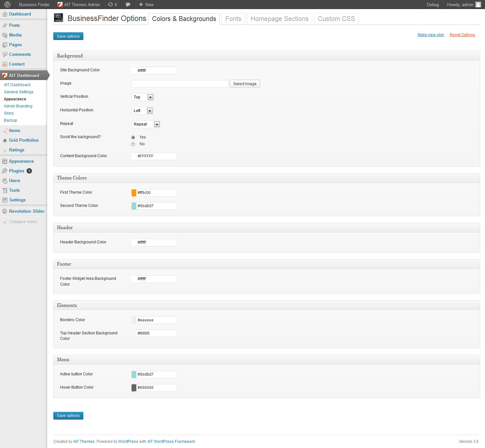Viewport: 485px width, 448px height.
Task: Click the WordPress logo icon
Action: (x=7, y=5)
